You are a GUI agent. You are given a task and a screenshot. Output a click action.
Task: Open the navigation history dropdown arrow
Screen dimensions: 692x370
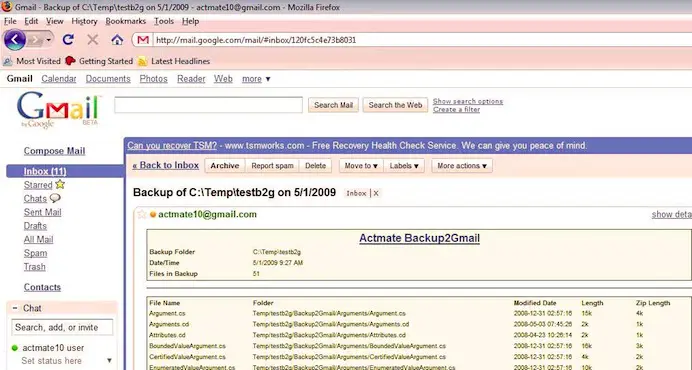49,40
